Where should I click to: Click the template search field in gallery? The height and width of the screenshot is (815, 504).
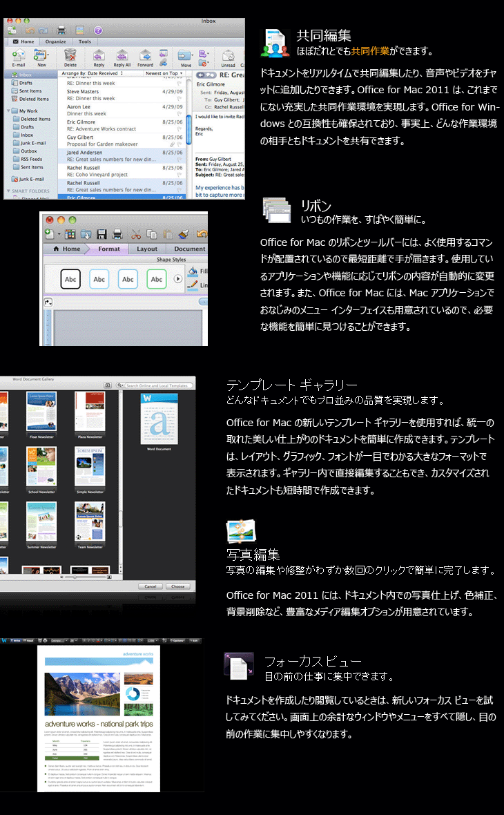pyautogui.click(x=155, y=385)
